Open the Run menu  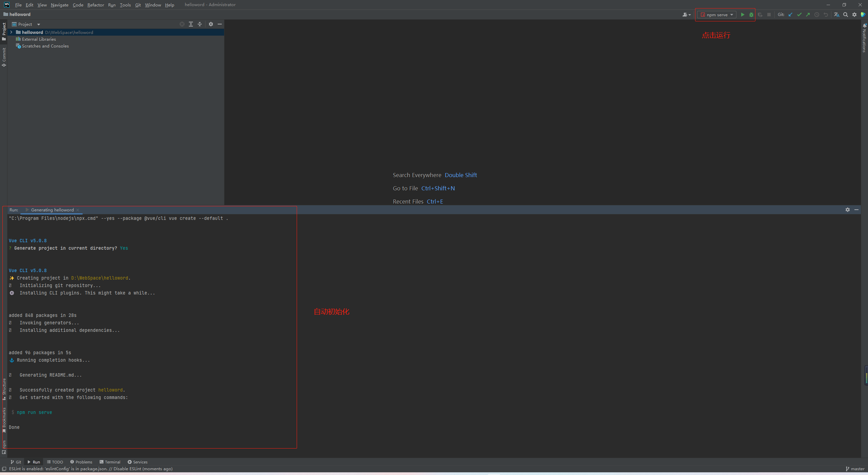112,5
